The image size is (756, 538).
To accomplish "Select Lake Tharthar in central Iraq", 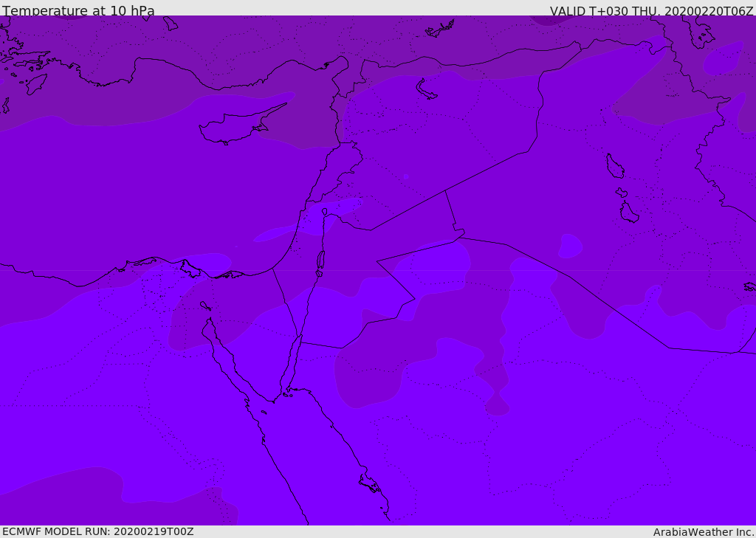I will pos(614,166).
